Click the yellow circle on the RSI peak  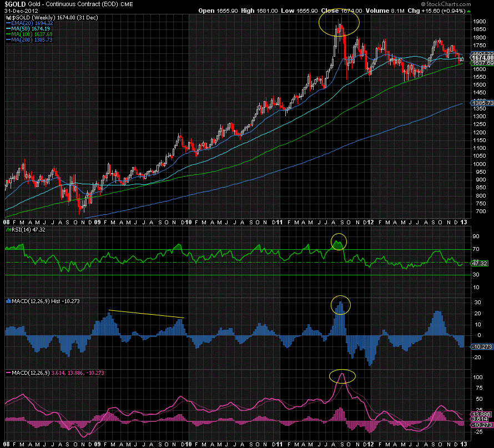click(x=339, y=241)
